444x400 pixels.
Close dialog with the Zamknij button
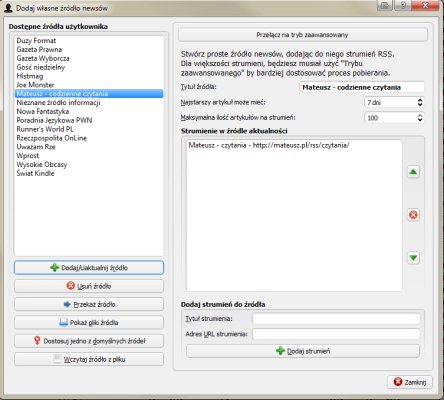pyautogui.click(x=410, y=382)
